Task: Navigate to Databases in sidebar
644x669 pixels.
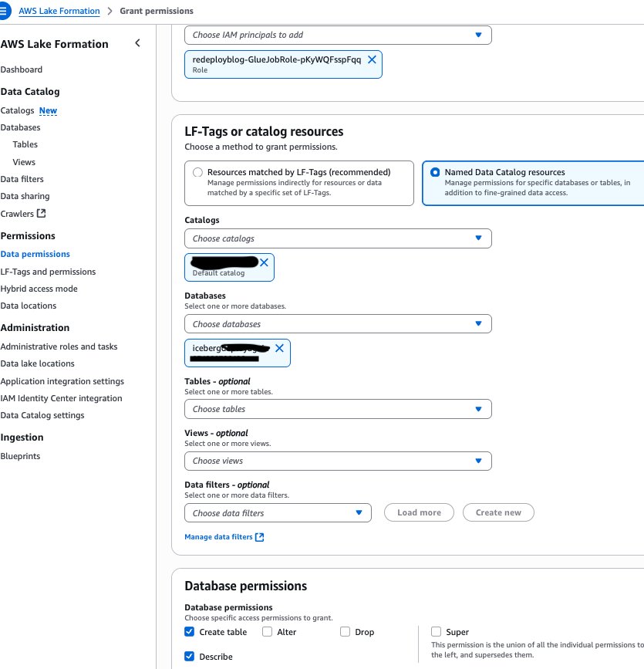Action: click(x=21, y=127)
